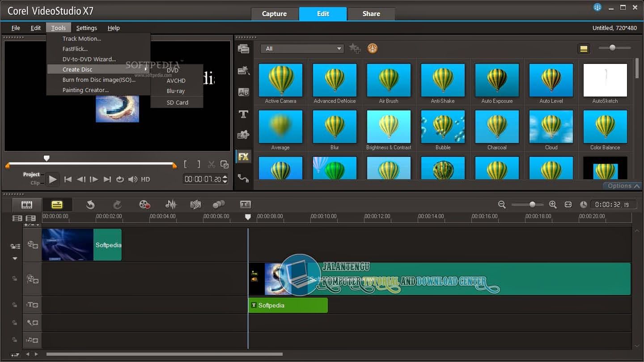Toggle Show All Visible Tracks icon

pos(17,219)
